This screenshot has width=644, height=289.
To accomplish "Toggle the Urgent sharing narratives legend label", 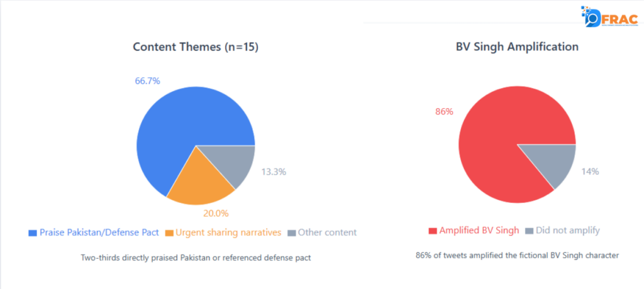I will point(228,232).
